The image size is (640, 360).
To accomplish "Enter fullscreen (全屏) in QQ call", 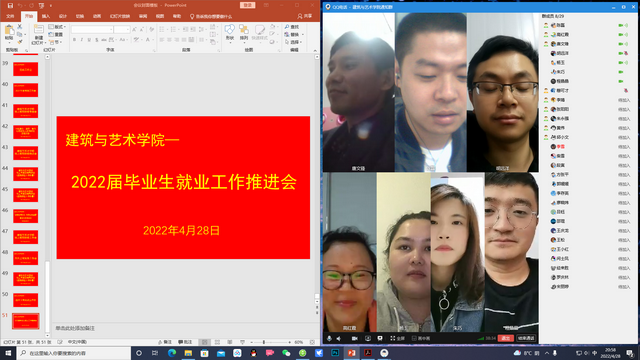I will [x=397, y=338].
